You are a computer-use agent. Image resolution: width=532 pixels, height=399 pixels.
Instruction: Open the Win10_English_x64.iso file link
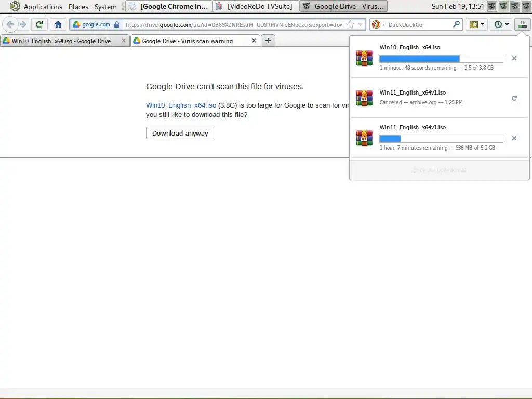[181, 105]
